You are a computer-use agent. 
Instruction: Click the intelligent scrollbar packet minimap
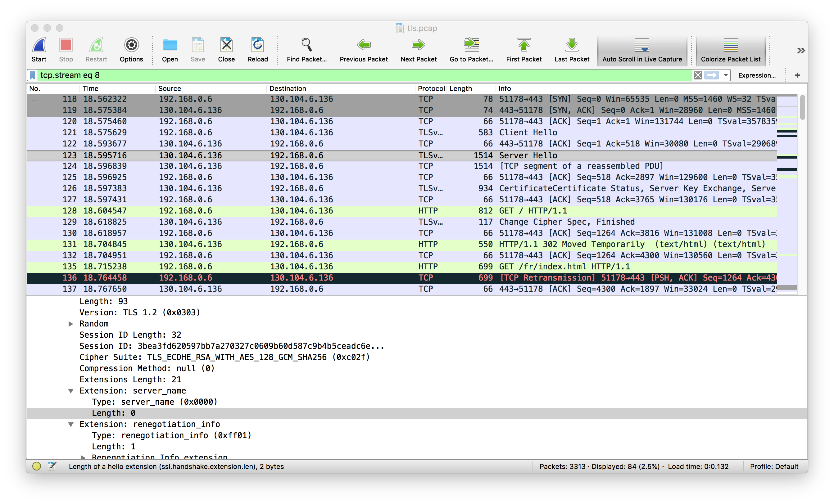pyautogui.click(x=787, y=194)
